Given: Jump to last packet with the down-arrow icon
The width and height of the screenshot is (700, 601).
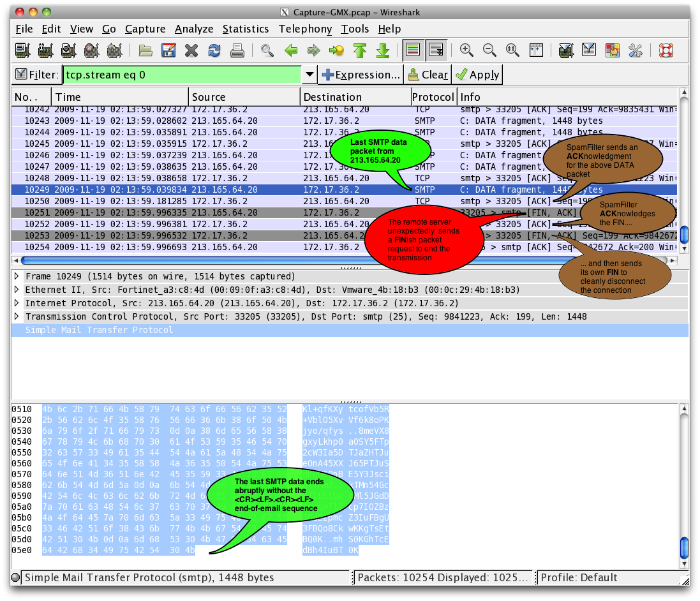Looking at the screenshot, I should tap(382, 50).
